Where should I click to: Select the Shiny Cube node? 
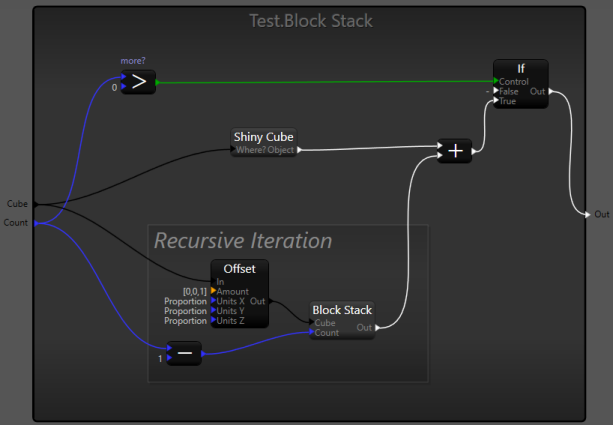coord(264,136)
